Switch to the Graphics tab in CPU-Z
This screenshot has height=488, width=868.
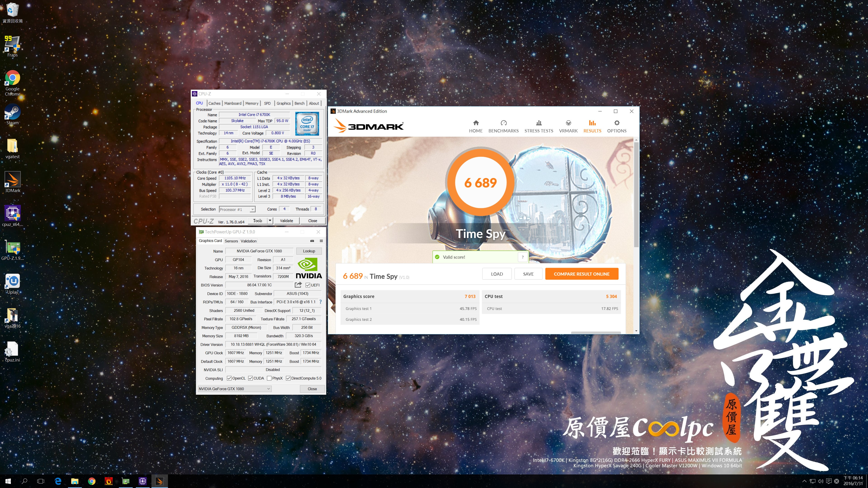tap(283, 103)
